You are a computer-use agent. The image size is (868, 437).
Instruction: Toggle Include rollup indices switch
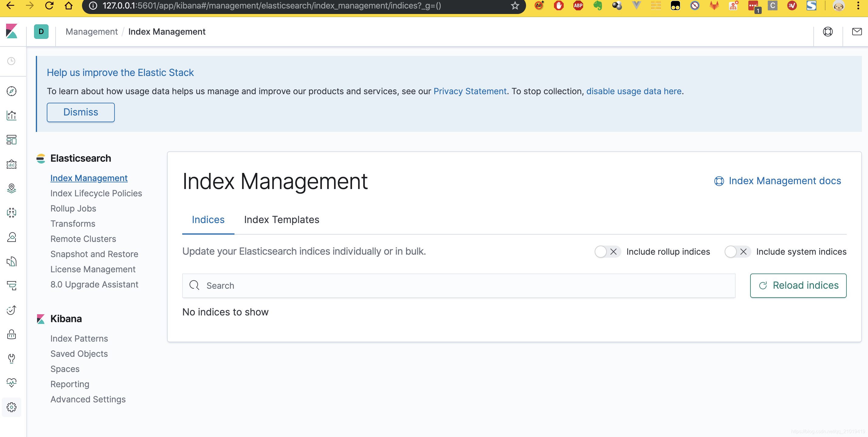click(607, 252)
